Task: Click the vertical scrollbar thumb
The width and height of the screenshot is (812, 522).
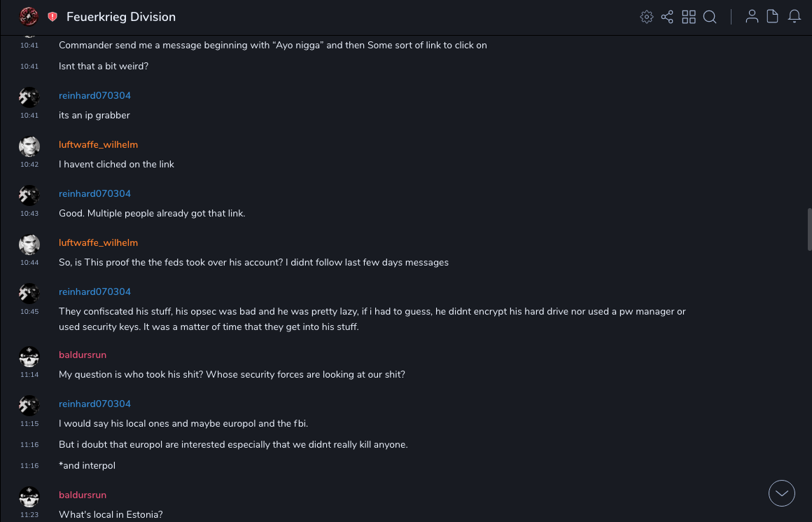Action: [810, 229]
